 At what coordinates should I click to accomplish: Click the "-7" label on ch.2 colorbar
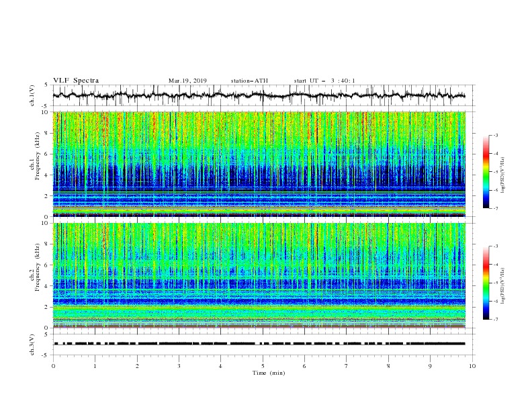[x=495, y=319]
